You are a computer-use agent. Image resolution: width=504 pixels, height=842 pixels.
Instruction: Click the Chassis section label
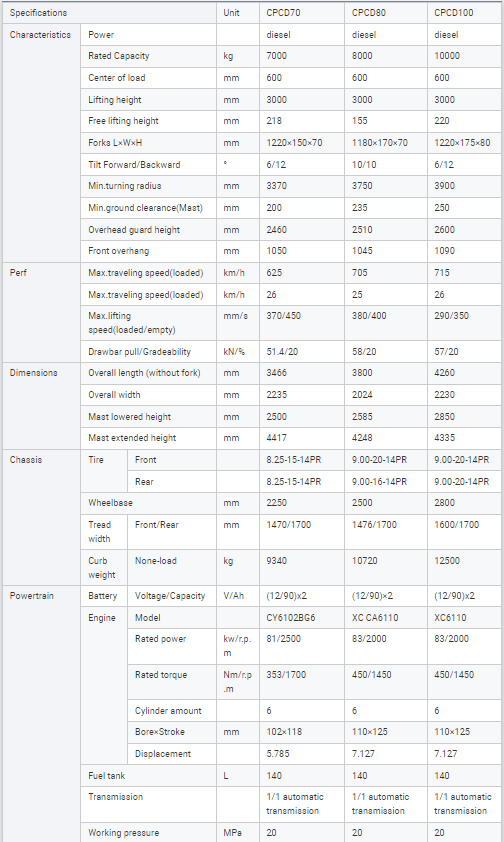coord(26,460)
